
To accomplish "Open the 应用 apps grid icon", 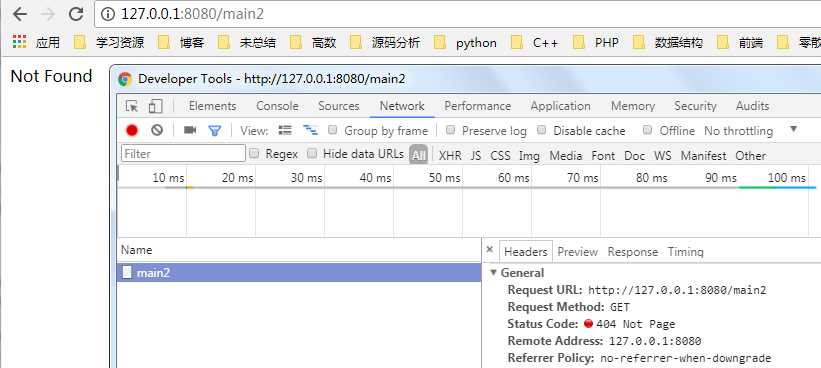I will (x=19, y=42).
